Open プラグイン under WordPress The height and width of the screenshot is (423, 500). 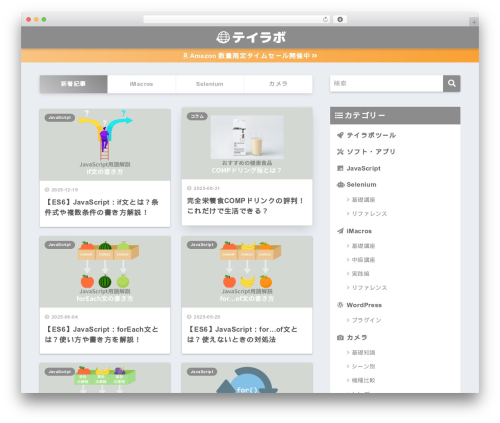[x=366, y=320]
